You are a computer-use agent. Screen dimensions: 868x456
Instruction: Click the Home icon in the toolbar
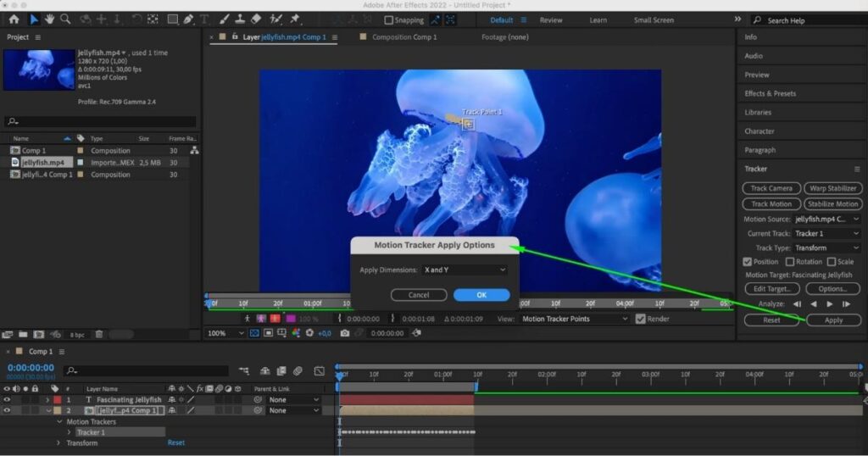coord(14,19)
